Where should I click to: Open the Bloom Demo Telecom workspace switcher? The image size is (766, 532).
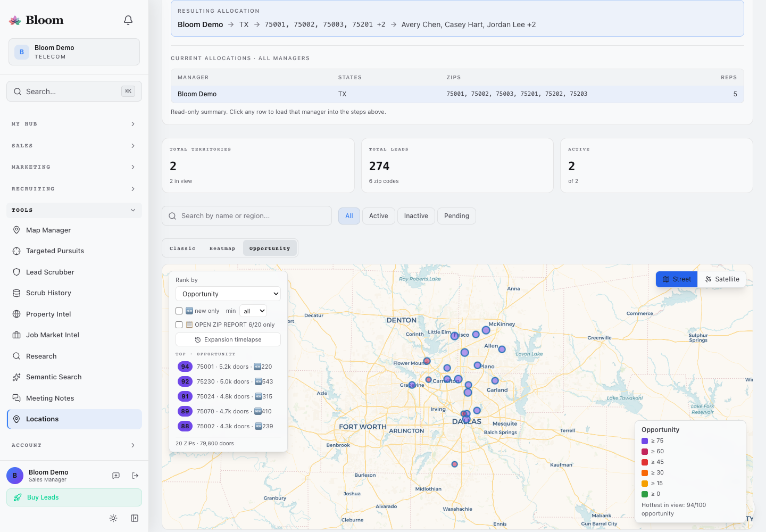click(x=74, y=52)
